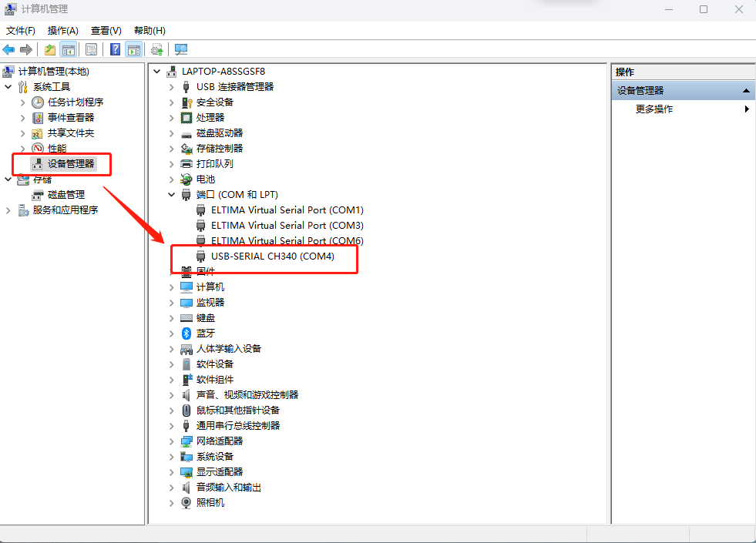The image size is (756, 543).
Task: Select 磁盘管理 under 存储
Action: [66, 195]
